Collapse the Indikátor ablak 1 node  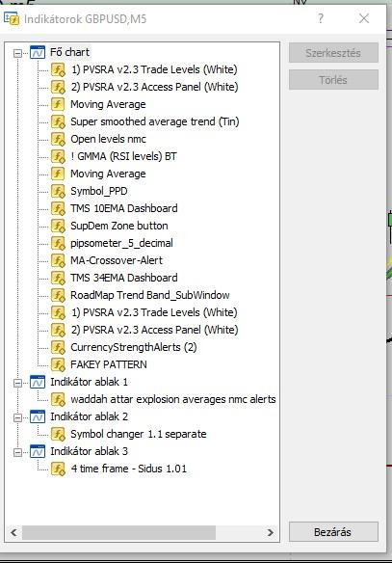pos(17,383)
